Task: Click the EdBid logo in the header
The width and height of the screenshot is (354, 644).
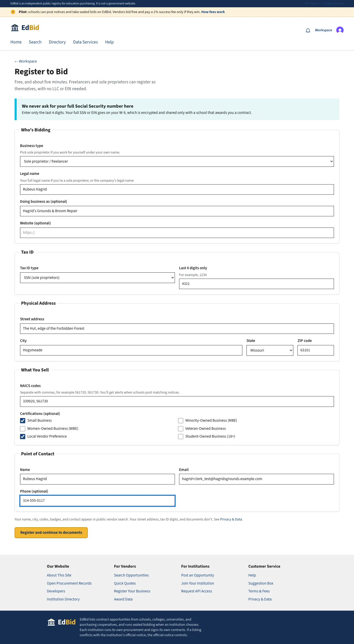Action: (x=25, y=28)
